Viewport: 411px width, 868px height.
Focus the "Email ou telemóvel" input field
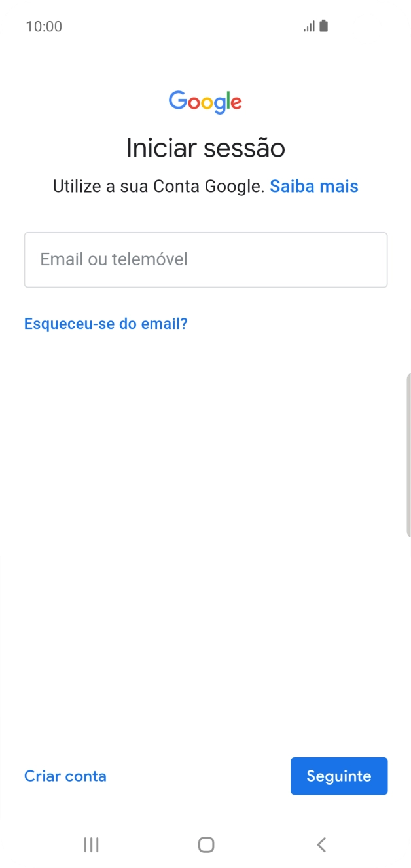click(x=205, y=259)
